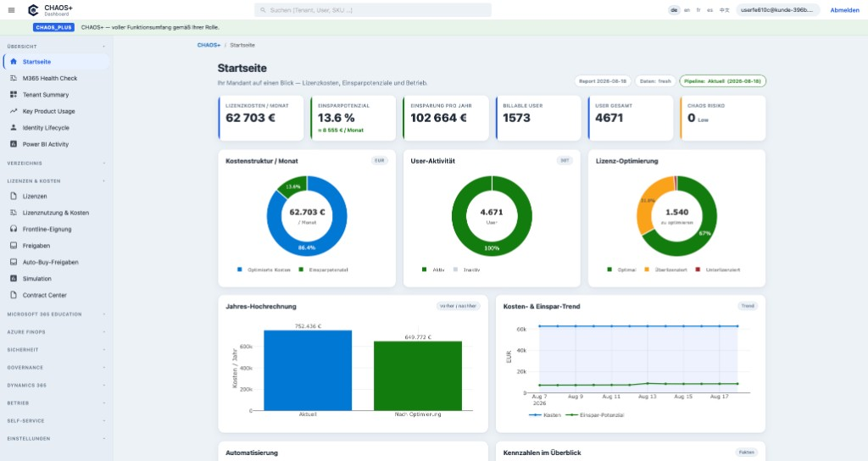868x461 pixels.
Task: Toggle the Kosten trend legend entry
Action: click(545, 414)
